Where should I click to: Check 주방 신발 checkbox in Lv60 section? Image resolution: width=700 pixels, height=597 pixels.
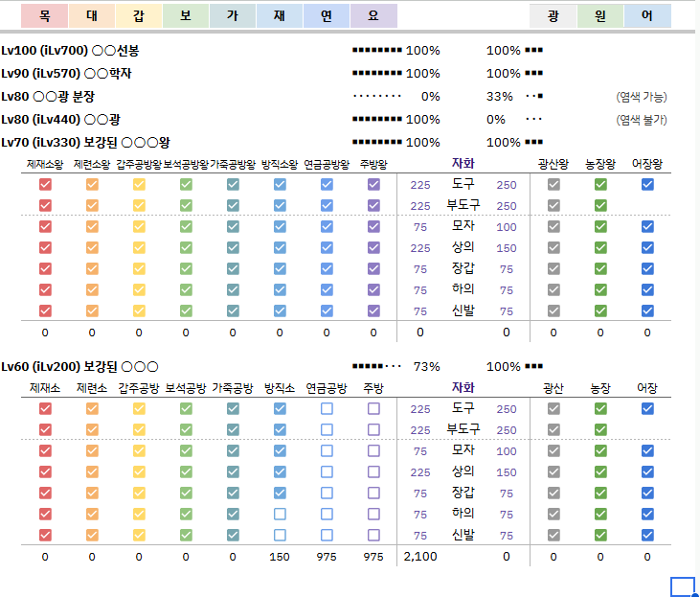coord(373,535)
